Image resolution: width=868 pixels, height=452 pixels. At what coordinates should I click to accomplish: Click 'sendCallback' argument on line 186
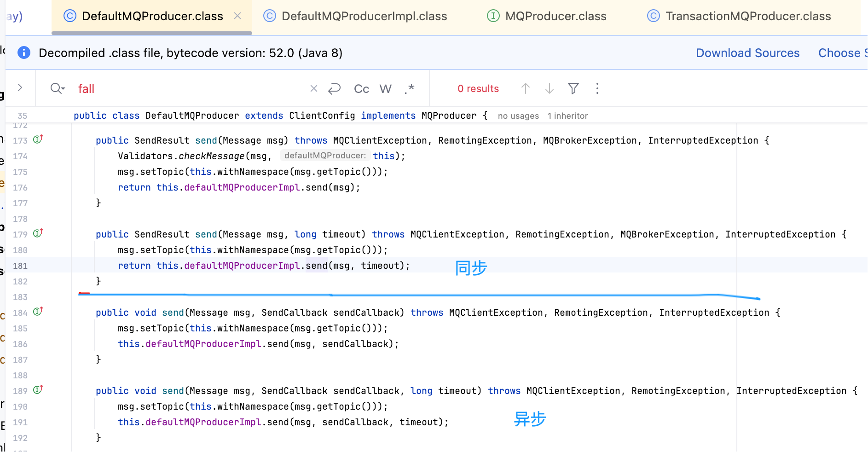point(355,344)
